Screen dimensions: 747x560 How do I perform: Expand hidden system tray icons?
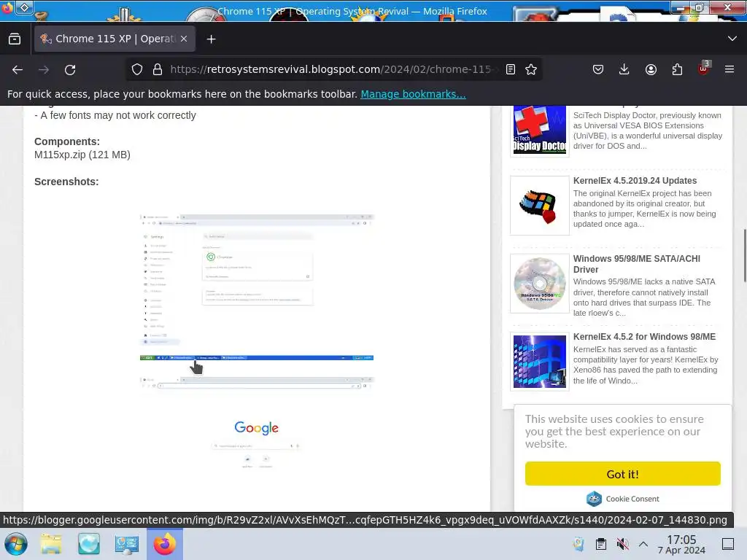(x=643, y=544)
